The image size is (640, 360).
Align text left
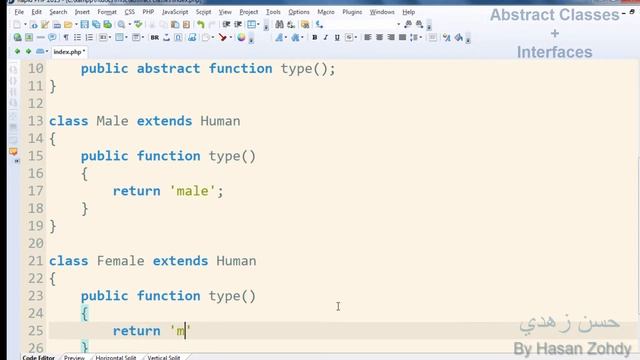[x=368, y=38]
